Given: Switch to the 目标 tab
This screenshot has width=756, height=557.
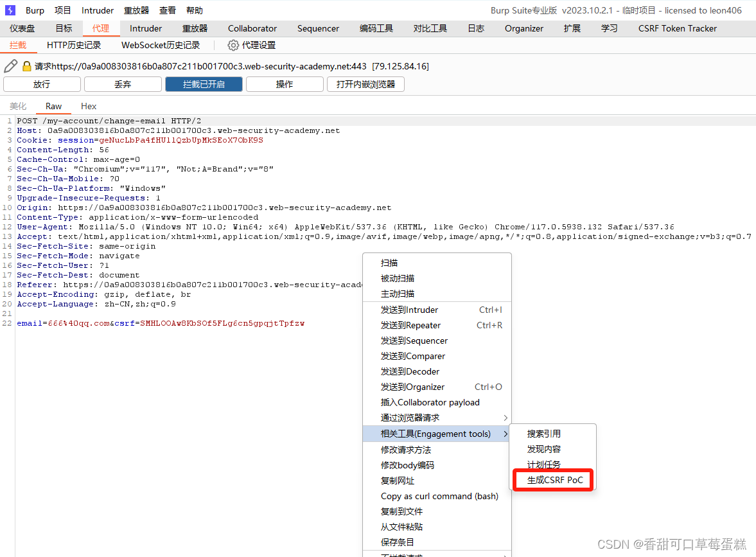Looking at the screenshot, I should pyautogui.click(x=64, y=28).
